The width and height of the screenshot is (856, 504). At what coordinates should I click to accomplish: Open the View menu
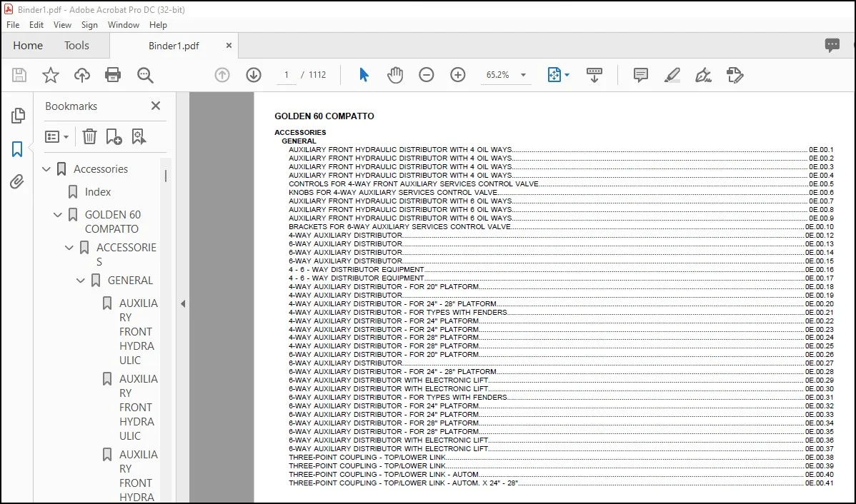[62, 24]
